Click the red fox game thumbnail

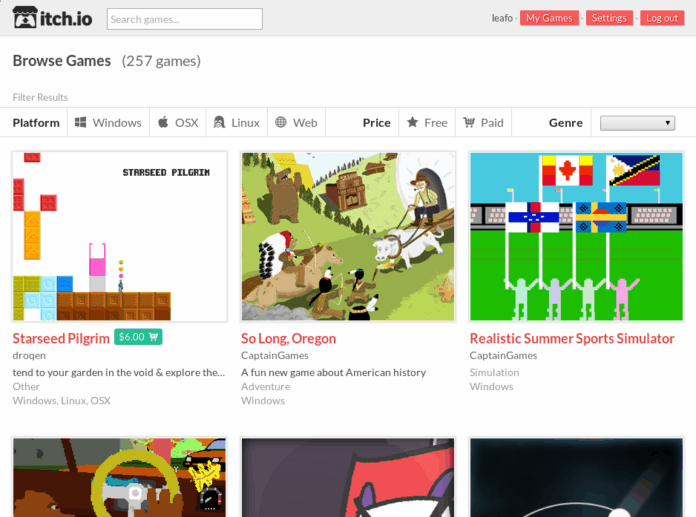(x=348, y=477)
